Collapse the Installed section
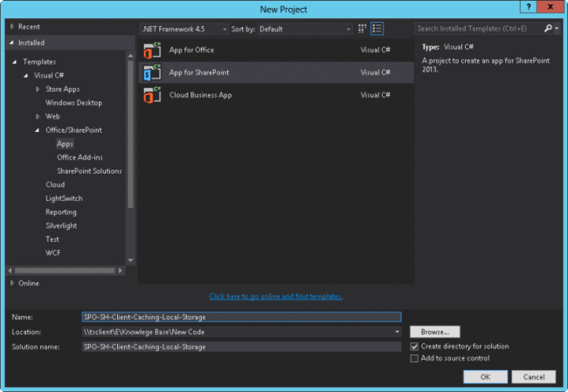Image resolution: width=568 pixels, height=392 pixels. [x=11, y=43]
